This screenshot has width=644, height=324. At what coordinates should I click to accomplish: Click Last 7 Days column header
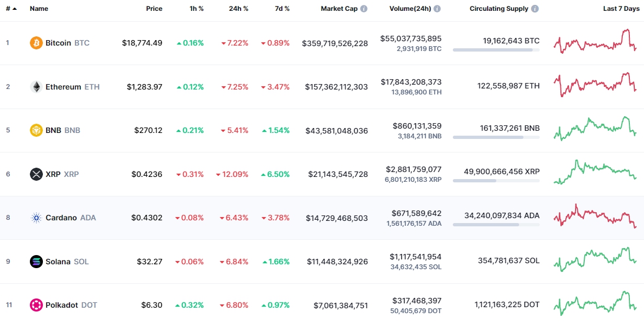tap(621, 9)
